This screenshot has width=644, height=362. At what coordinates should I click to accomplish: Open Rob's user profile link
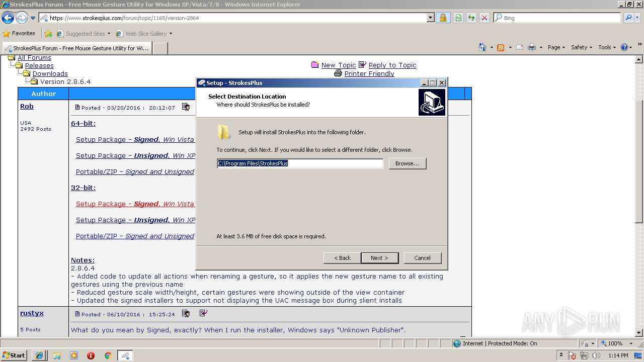point(27,106)
